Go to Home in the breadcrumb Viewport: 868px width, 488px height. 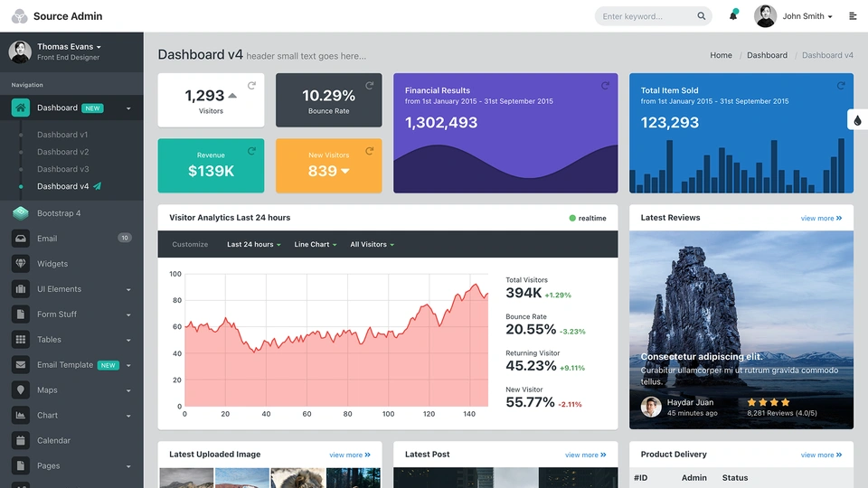pyautogui.click(x=721, y=55)
